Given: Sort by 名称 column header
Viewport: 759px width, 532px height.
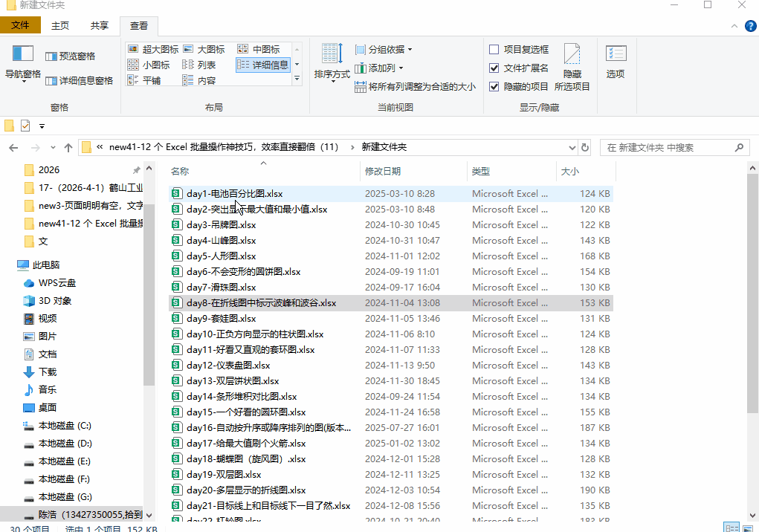Looking at the screenshot, I should coord(264,171).
